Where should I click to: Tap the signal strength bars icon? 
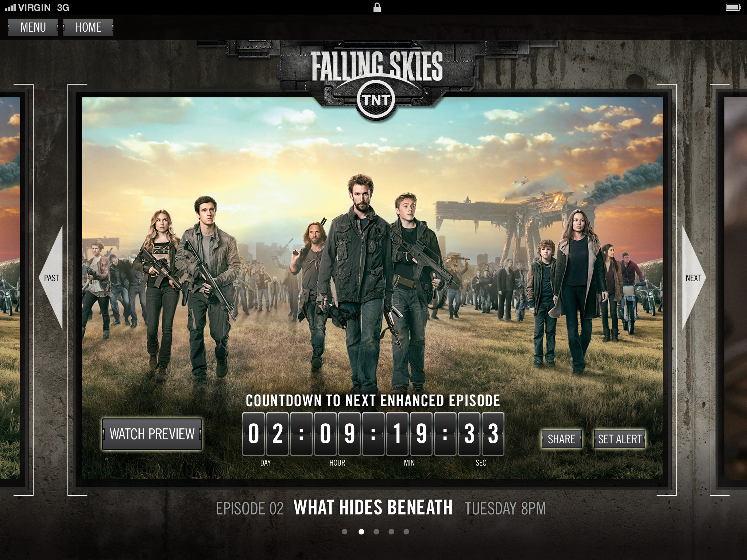click(x=10, y=7)
